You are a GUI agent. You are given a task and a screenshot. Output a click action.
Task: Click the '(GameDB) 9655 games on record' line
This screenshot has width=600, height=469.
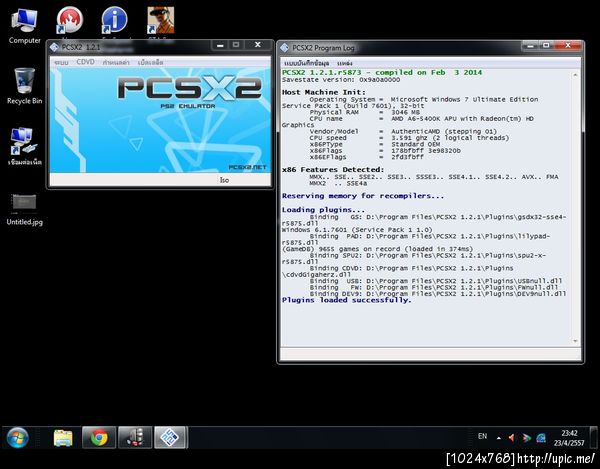coord(377,249)
